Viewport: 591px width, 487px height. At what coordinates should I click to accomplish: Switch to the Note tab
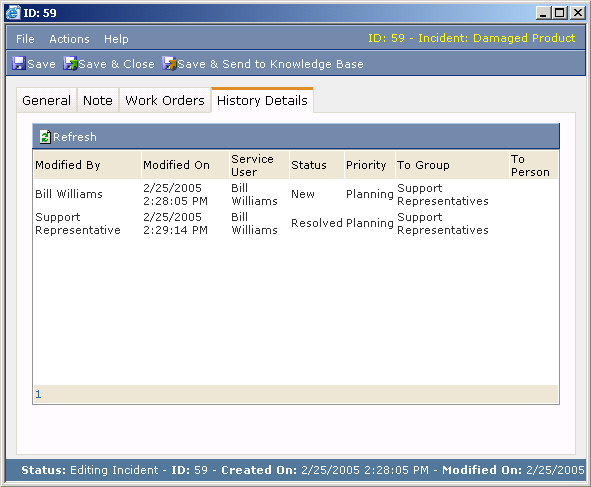(x=98, y=101)
